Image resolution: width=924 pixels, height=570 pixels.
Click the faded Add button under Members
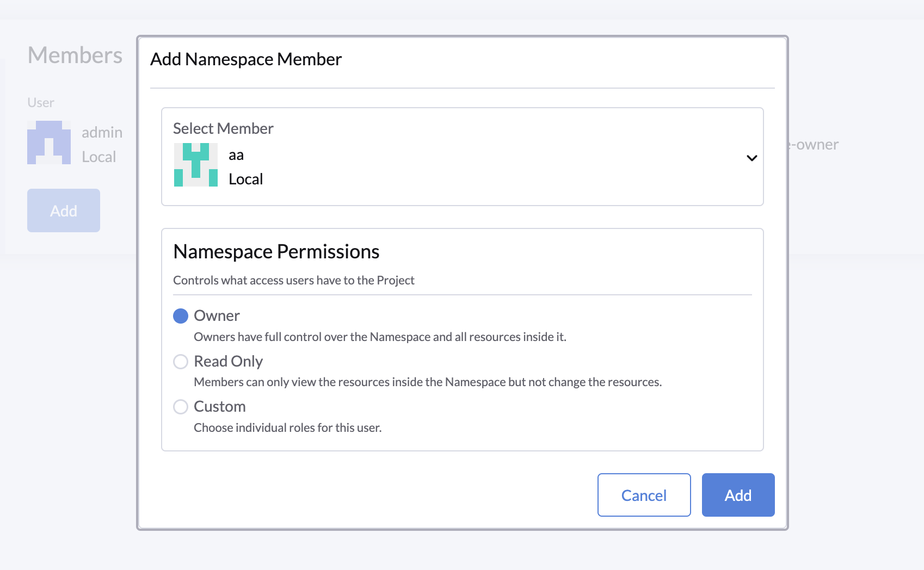click(64, 210)
